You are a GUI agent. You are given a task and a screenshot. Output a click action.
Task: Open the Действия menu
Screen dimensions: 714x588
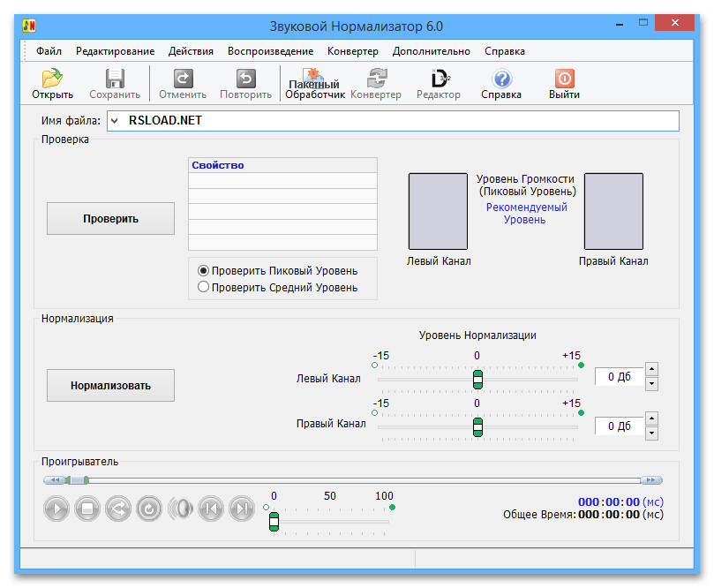click(191, 51)
